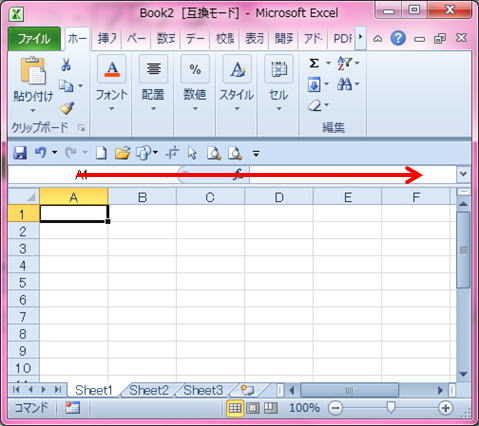This screenshot has width=479, height=426.
Task: Click the Save floppy disk icon
Action: click(20, 153)
